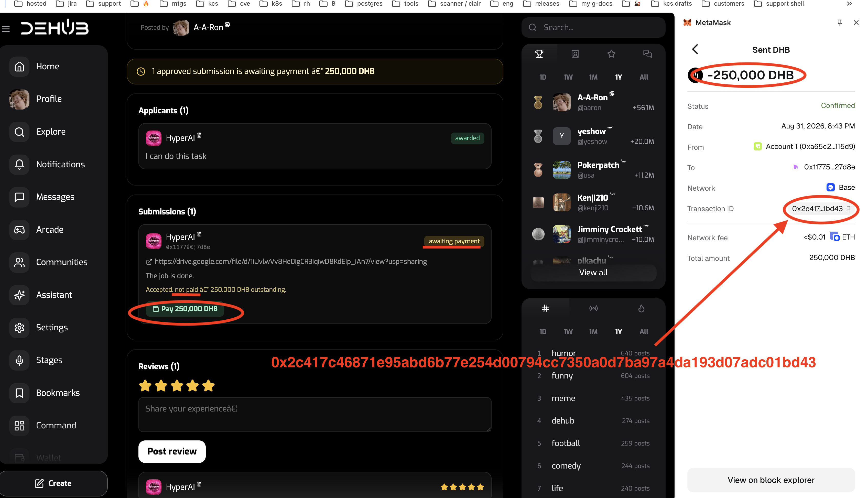Open external link icon of submission URL
Screen dimensions: 868x498
[149, 262]
